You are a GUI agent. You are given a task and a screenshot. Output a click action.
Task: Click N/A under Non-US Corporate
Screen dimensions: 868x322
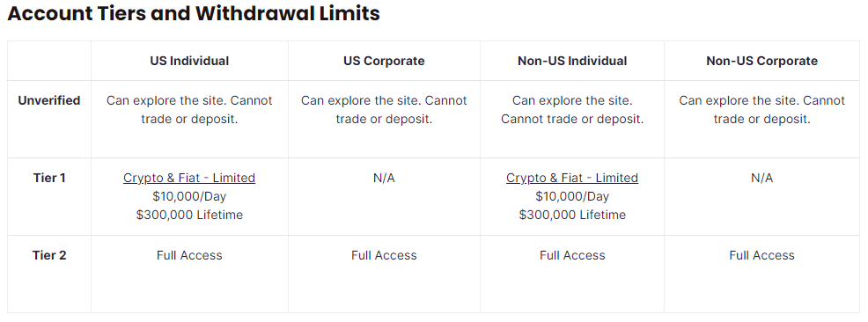tap(761, 178)
